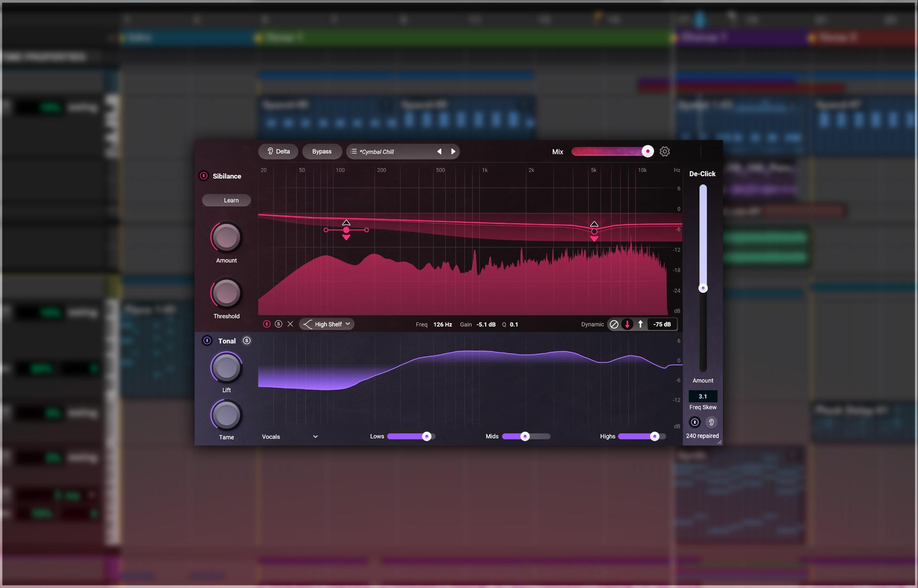Go to the previous preset arrow
The height and width of the screenshot is (588, 918).
pyautogui.click(x=439, y=152)
